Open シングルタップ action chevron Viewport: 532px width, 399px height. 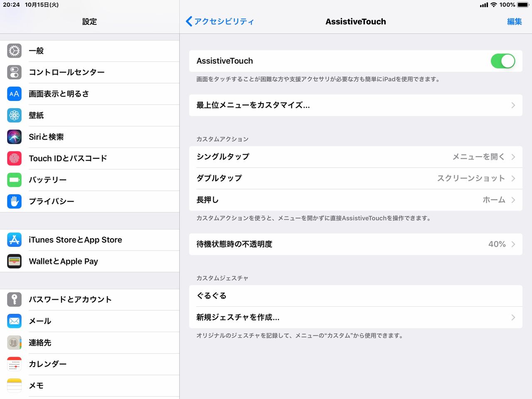click(x=513, y=157)
